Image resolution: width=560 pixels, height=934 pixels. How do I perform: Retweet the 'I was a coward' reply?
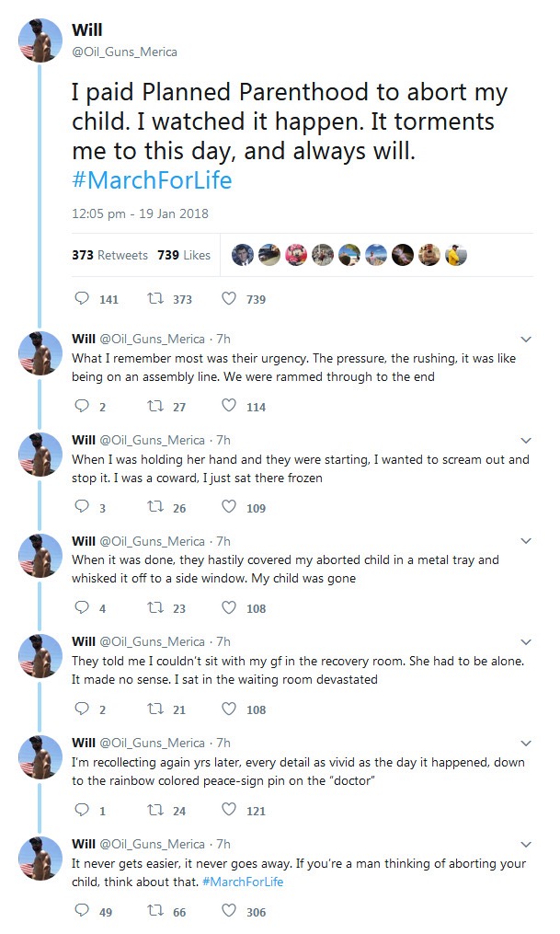(155, 508)
